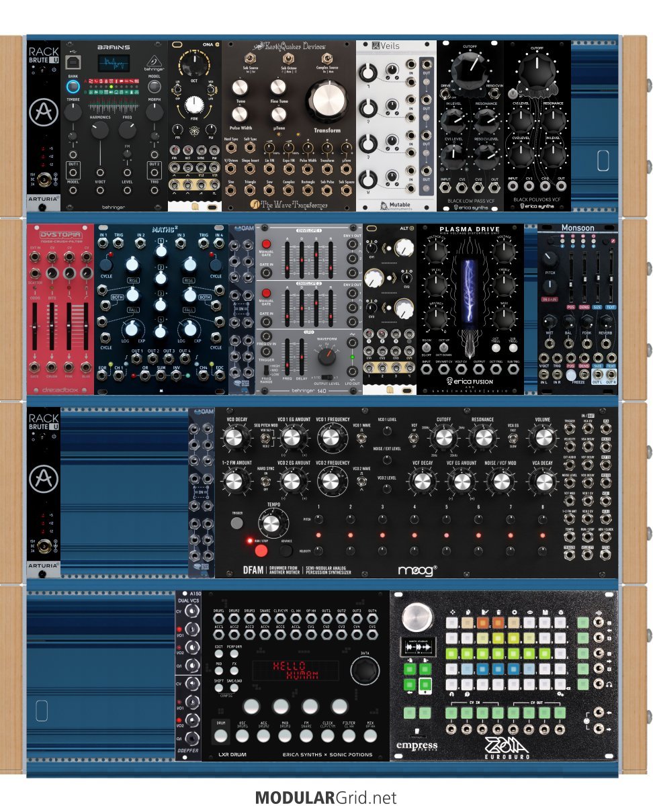Toggle the DFAM VCF HP/LP switch
The width and height of the screenshot is (653, 812).
pos(415,439)
